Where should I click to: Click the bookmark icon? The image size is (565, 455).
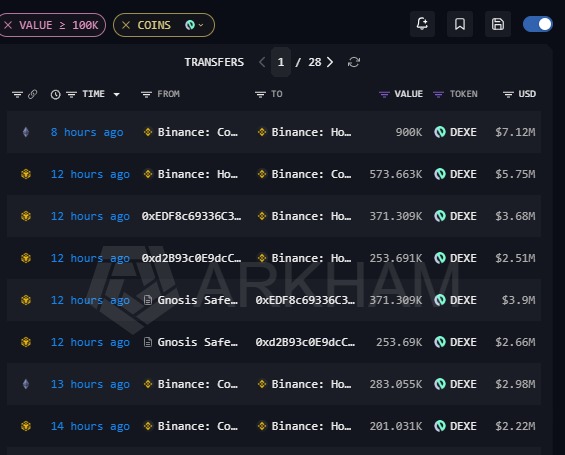(x=460, y=24)
